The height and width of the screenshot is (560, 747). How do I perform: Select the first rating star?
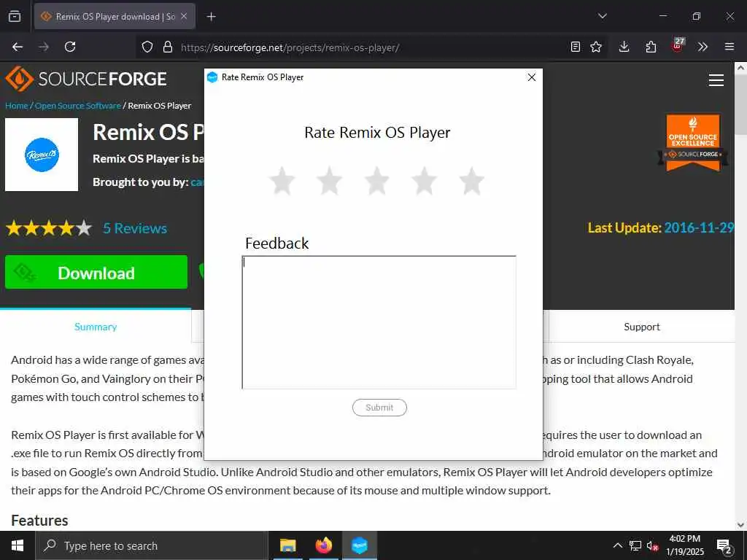click(x=282, y=181)
